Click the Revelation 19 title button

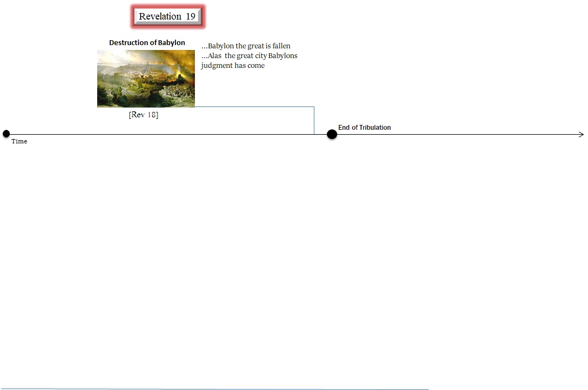pyautogui.click(x=167, y=16)
